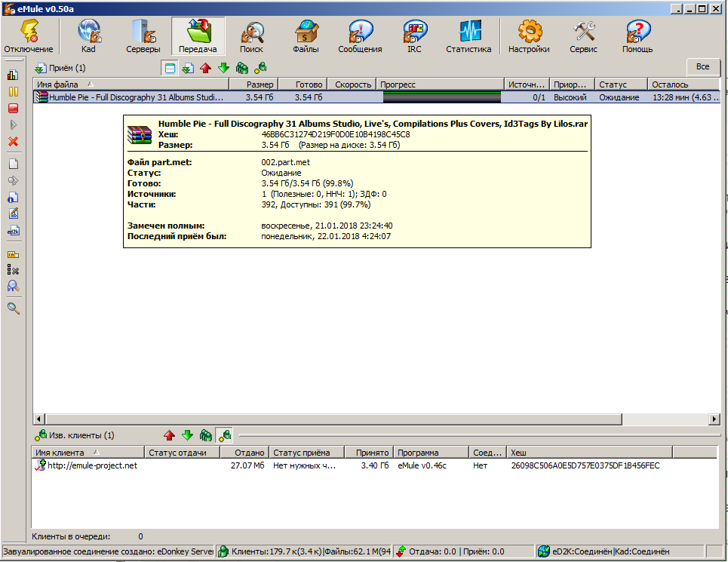This screenshot has height=562, width=728.
Task: Click the eMule v0.46c program cell
Action: [x=422, y=465]
